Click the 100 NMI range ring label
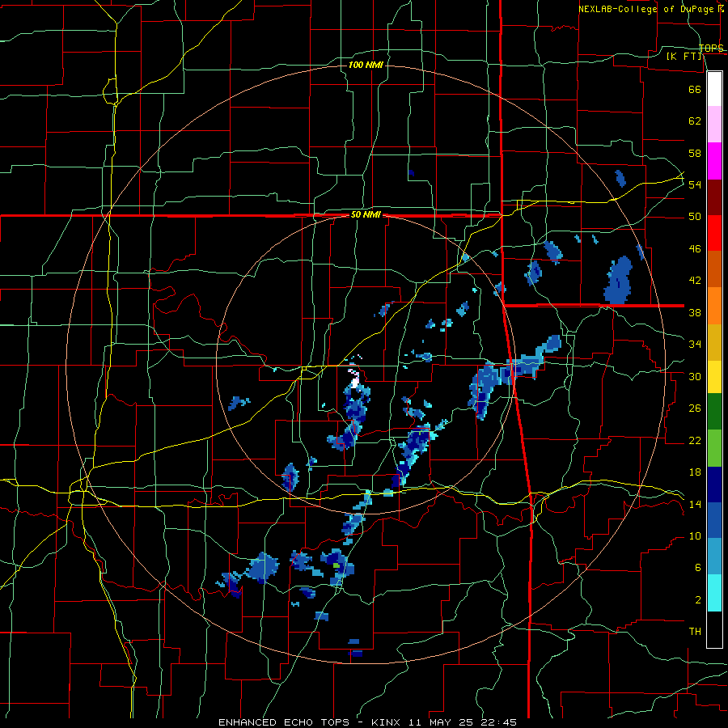The width and height of the screenshot is (728, 728). point(366,65)
